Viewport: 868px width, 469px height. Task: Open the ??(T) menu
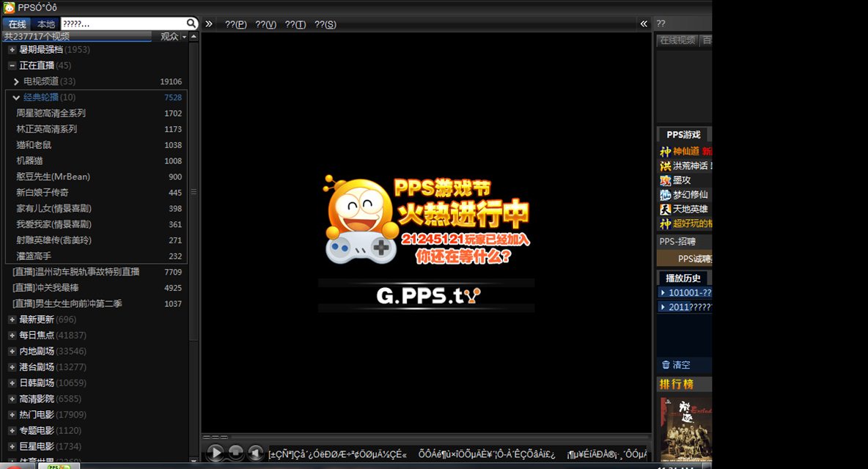[x=295, y=24]
